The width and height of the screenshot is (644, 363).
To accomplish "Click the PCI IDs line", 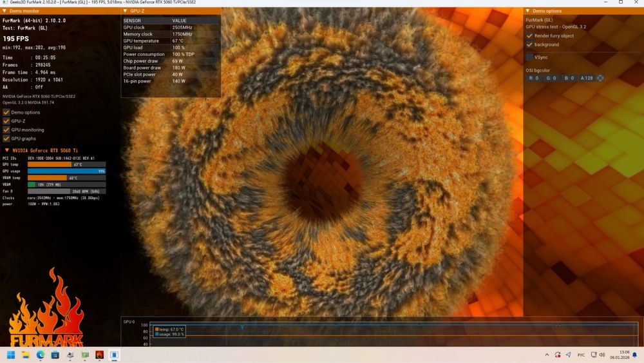I will coord(48,158).
